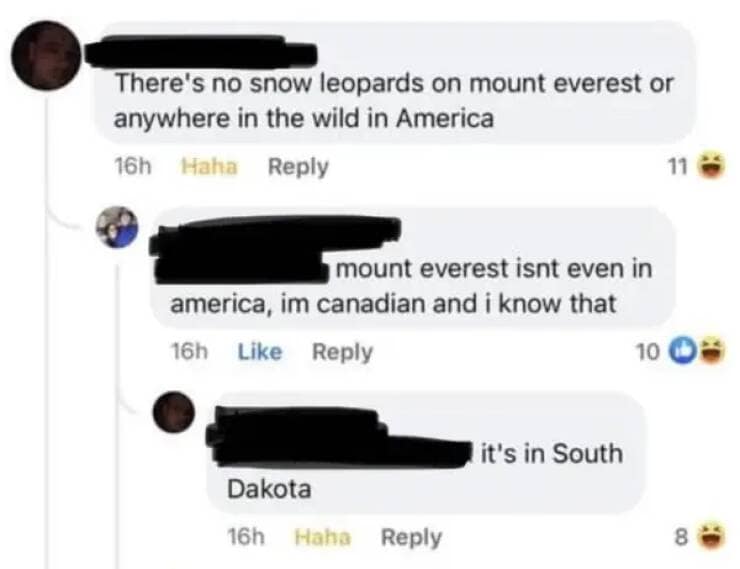Open reaction count 10 list
740x569 pixels.
647,351
